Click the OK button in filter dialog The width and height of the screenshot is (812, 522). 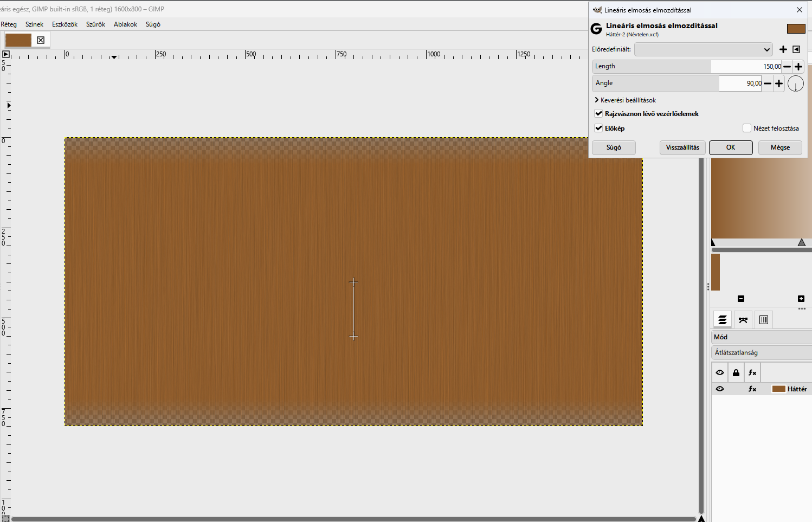click(731, 147)
